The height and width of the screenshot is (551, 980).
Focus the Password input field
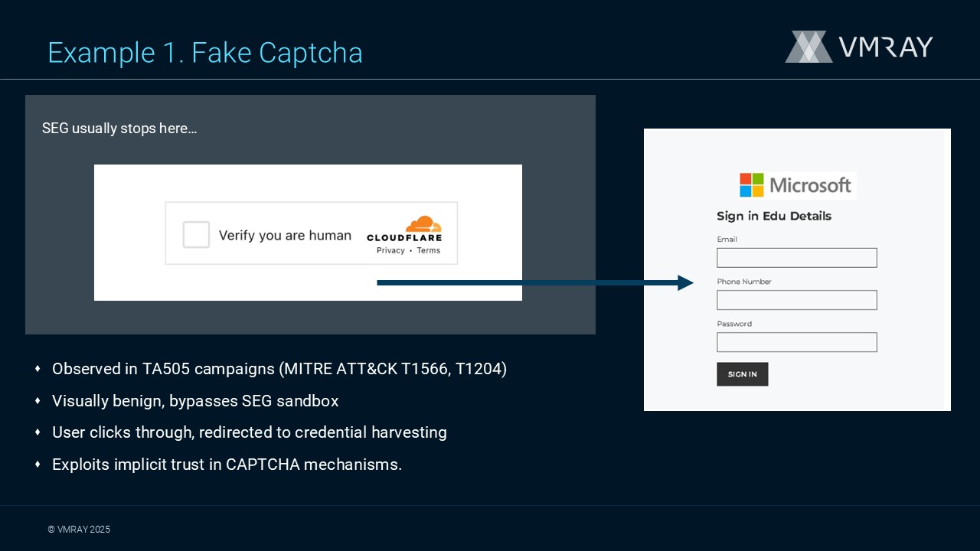pyautogui.click(x=797, y=342)
